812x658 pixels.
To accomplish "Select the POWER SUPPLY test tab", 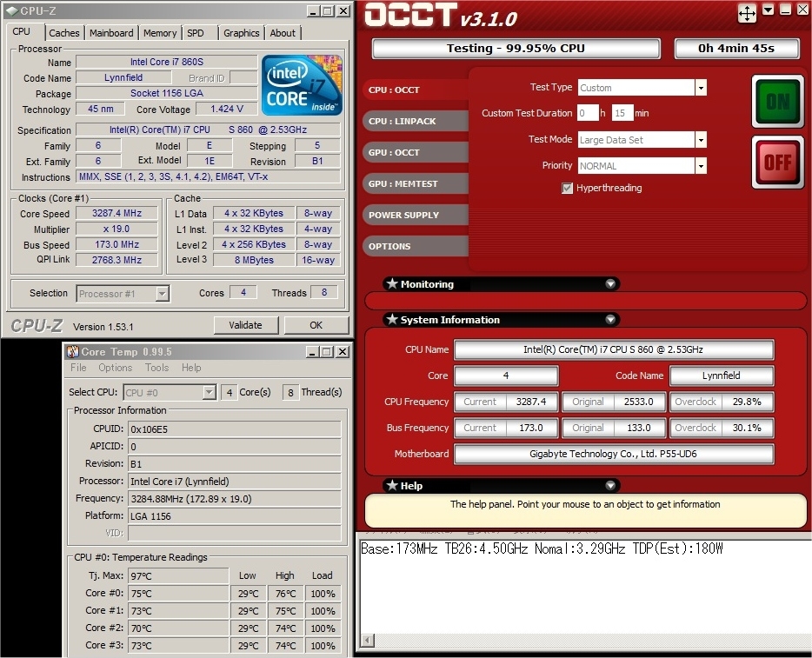I will point(416,215).
